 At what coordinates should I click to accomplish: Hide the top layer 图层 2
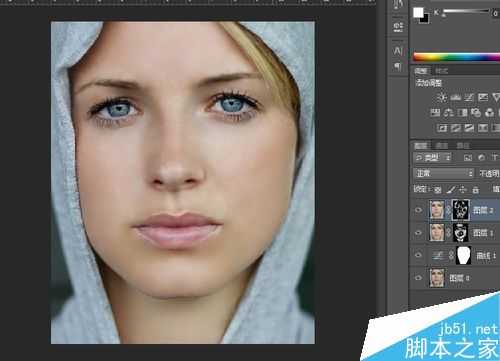point(419,210)
